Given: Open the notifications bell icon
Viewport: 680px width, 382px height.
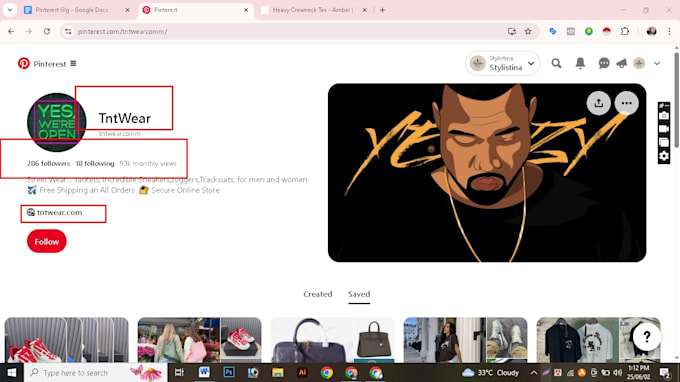Looking at the screenshot, I should pyautogui.click(x=580, y=63).
